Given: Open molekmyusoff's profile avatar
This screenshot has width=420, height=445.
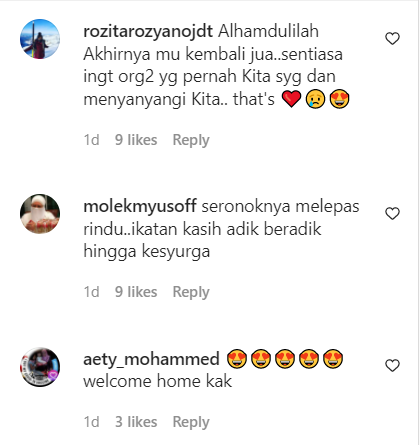Looking at the screenshot, I should click(40, 214).
